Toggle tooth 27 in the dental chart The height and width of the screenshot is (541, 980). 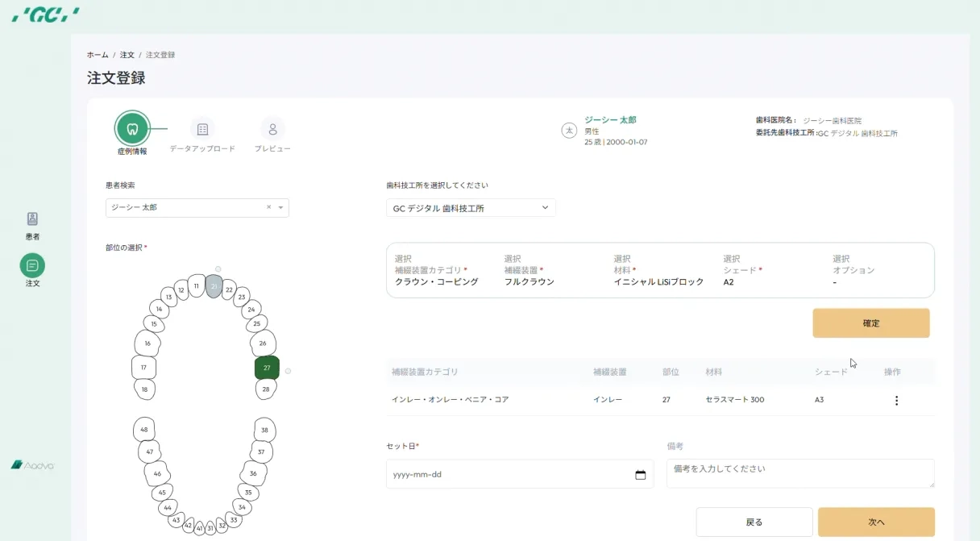(x=267, y=368)
